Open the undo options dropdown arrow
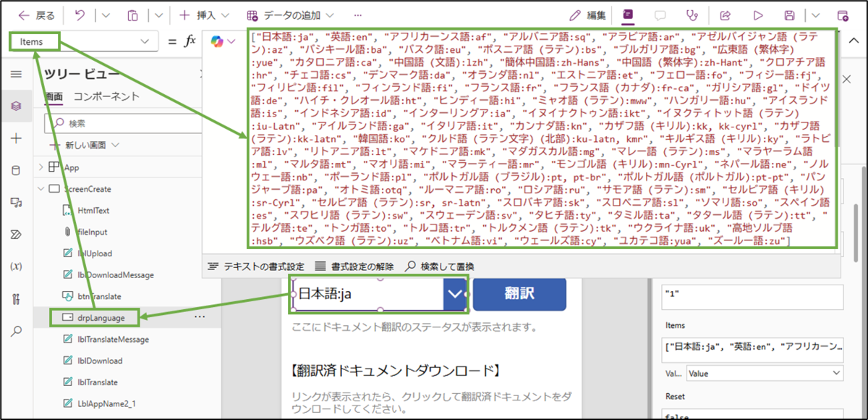Viewport: 868px width, 420px height. [104, 14]
